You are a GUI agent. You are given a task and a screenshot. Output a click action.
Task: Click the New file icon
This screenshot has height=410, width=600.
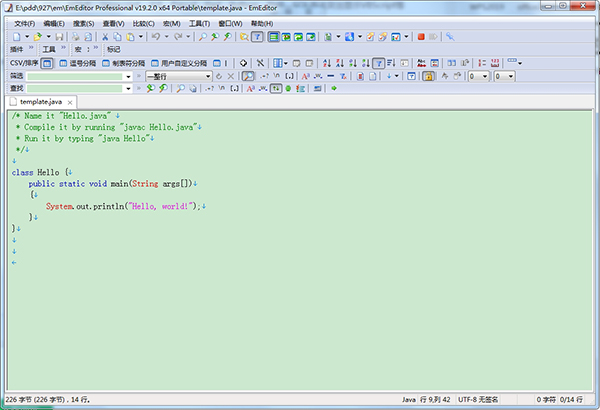click(x=14, y=36)
